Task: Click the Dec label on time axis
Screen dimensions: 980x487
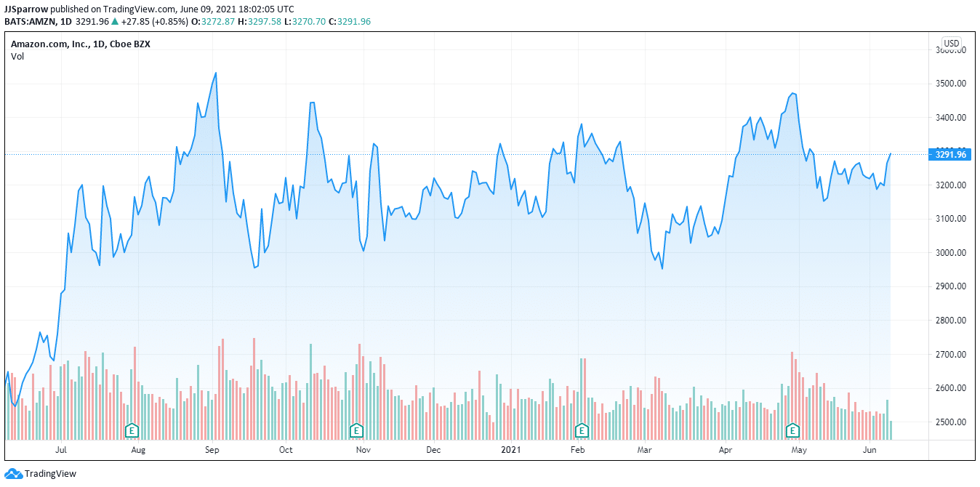Action: [x=433, y=450]
